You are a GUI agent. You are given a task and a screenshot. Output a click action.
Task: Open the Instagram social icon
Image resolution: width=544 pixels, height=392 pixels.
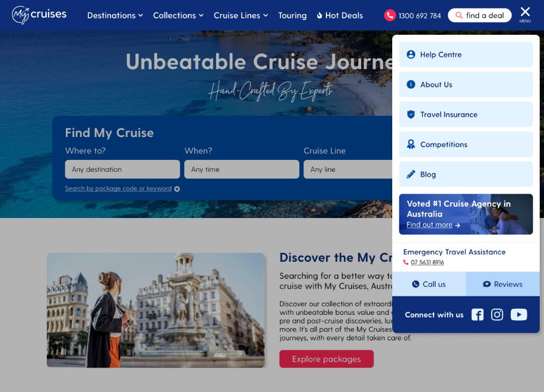pos(497,315)
